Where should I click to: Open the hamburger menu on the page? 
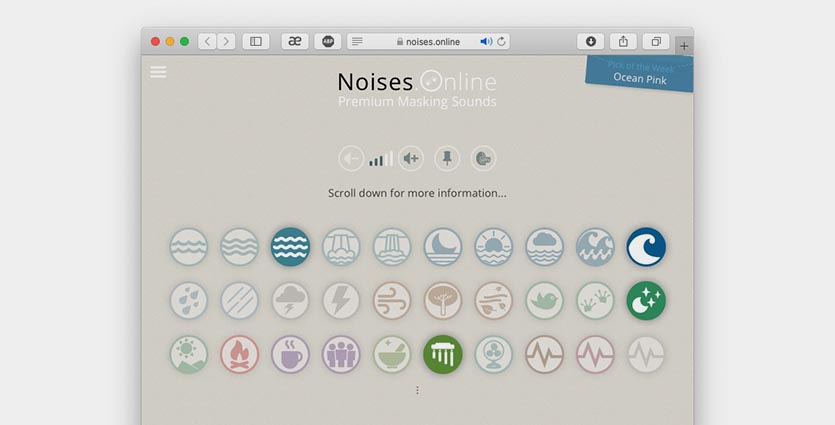point(158,72)
